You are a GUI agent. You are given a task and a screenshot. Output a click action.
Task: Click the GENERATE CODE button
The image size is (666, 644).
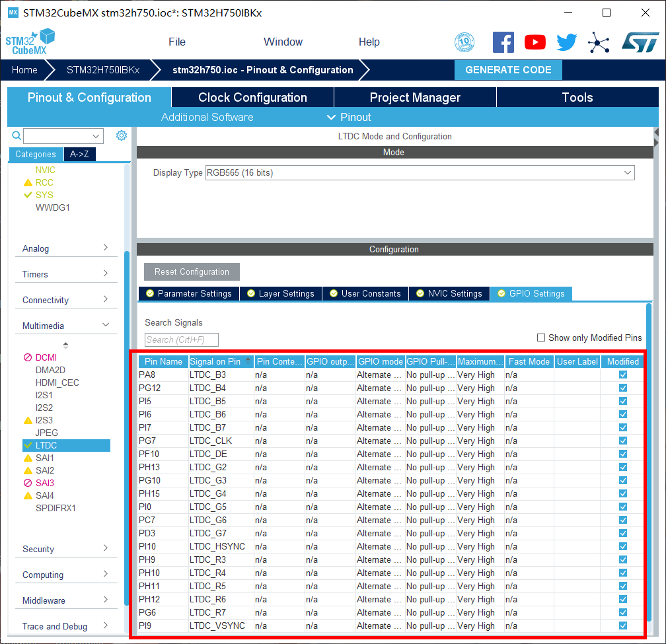point(508,70)
